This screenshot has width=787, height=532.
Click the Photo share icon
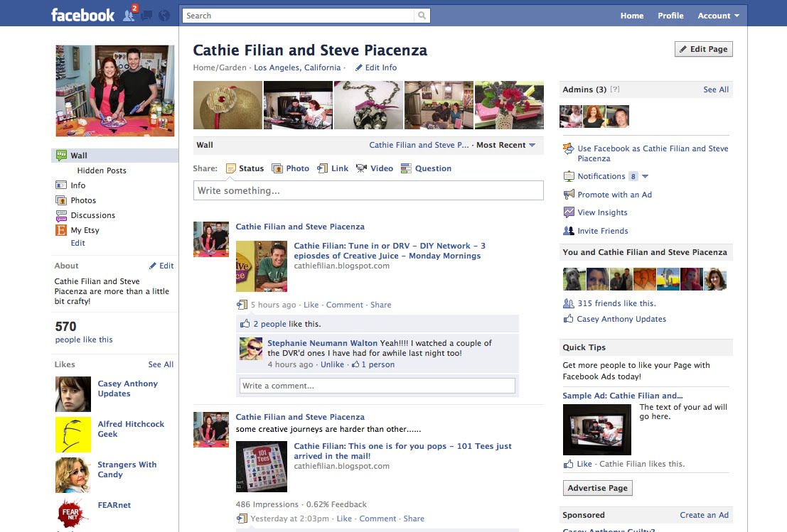pyautogui.click(x=277, y=168)
